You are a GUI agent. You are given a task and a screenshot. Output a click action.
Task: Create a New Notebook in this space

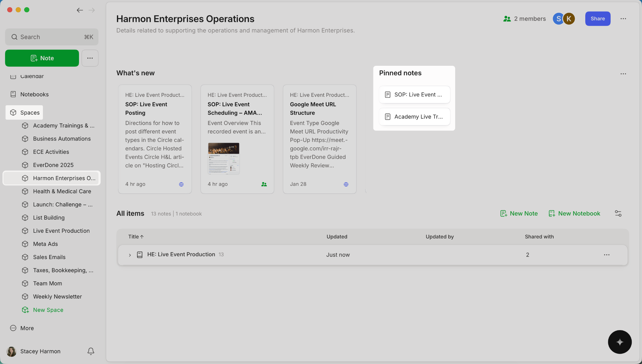coord(574,213)
